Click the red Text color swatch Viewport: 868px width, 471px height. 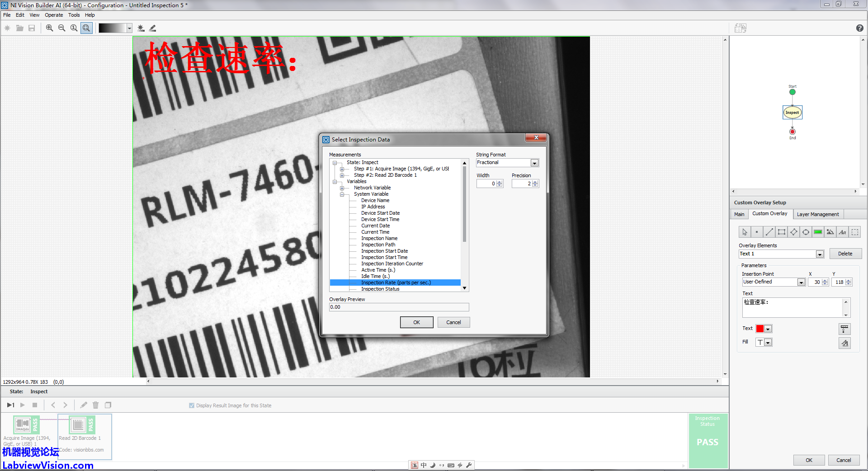[760, 329]
